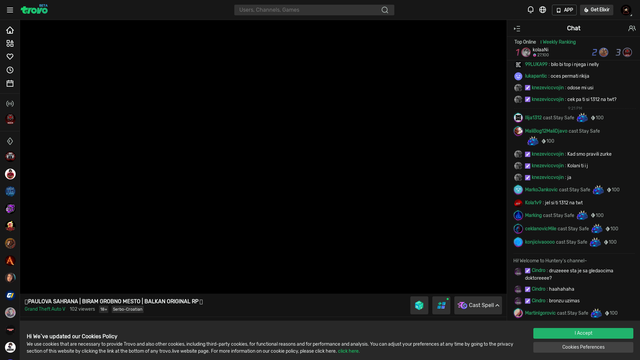The height and width of the screenshot is (360, 640).
Task: Open the rank 2 user avatar
Action: pos(604,52)
